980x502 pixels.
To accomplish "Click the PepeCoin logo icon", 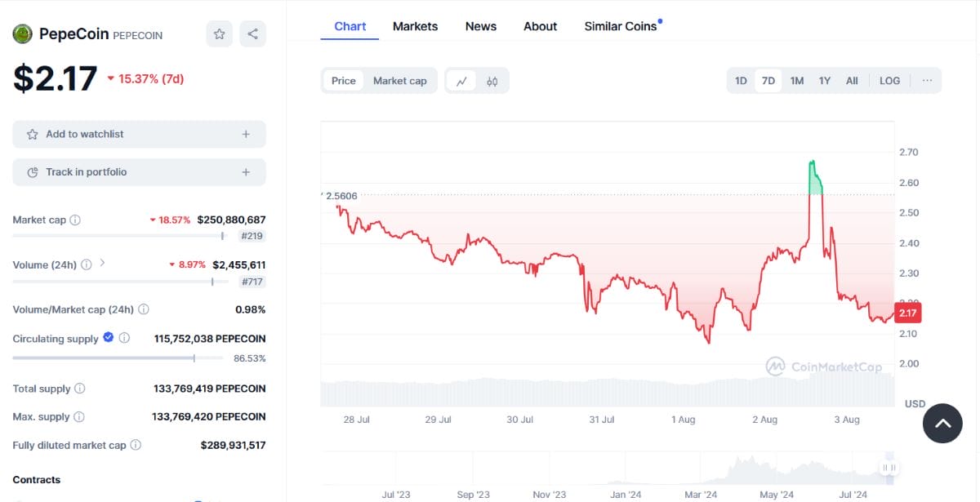I will point(22,34).
